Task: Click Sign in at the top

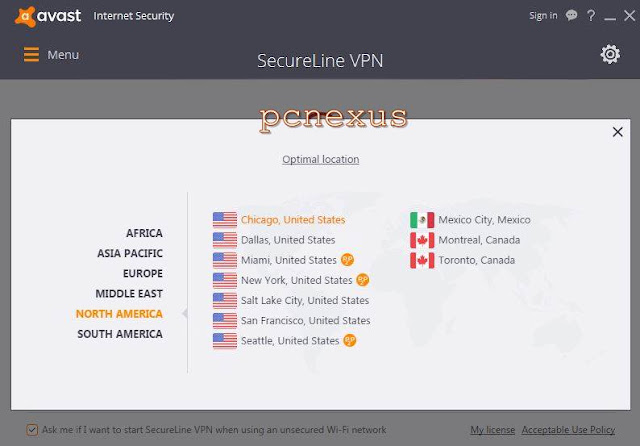Action: click(x=543, y=16)
